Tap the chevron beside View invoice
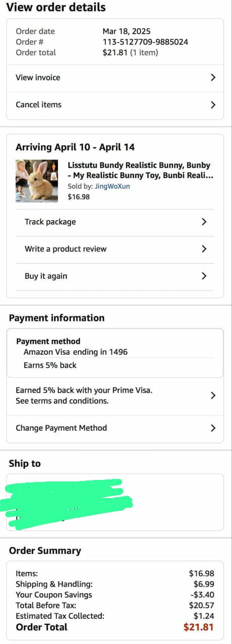Screen dimensions: 232x644 point(213,77)
